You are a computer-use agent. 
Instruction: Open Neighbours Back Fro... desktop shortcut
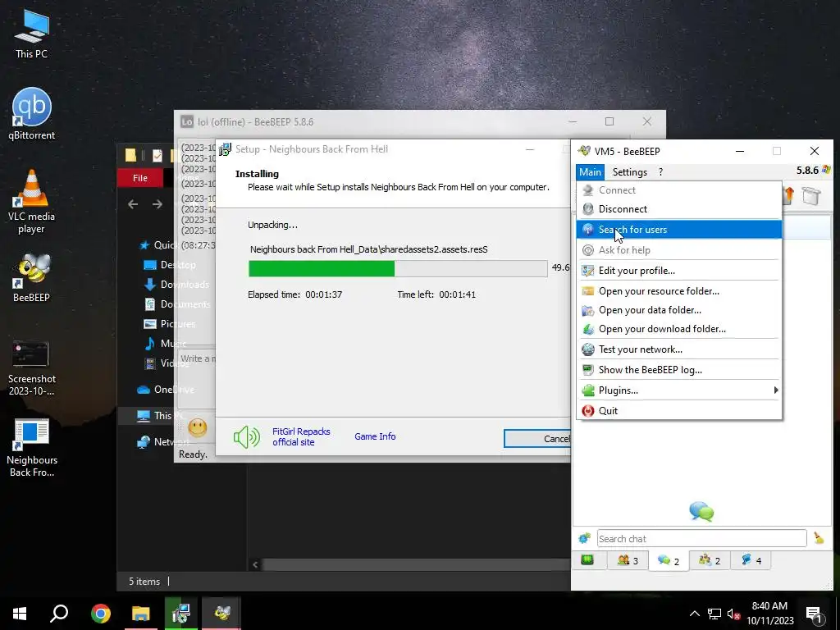pyautogui.click(x=32, y=448)
